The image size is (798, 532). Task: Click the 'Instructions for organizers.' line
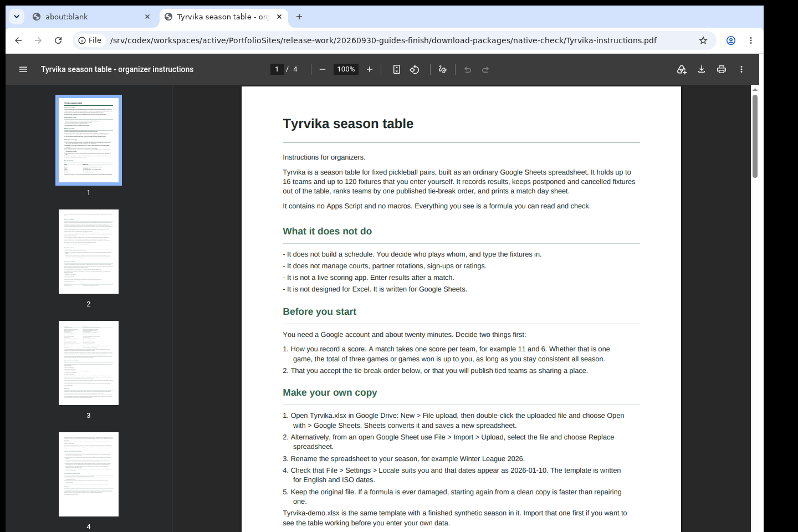tap(324, 157)
